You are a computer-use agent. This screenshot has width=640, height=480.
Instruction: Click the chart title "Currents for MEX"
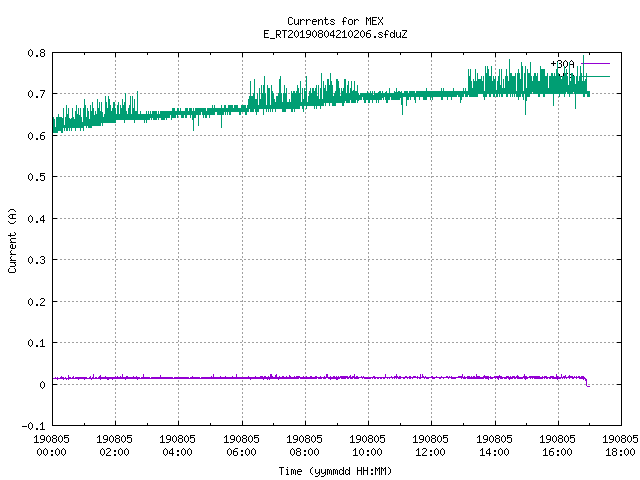tap(335, 21)
